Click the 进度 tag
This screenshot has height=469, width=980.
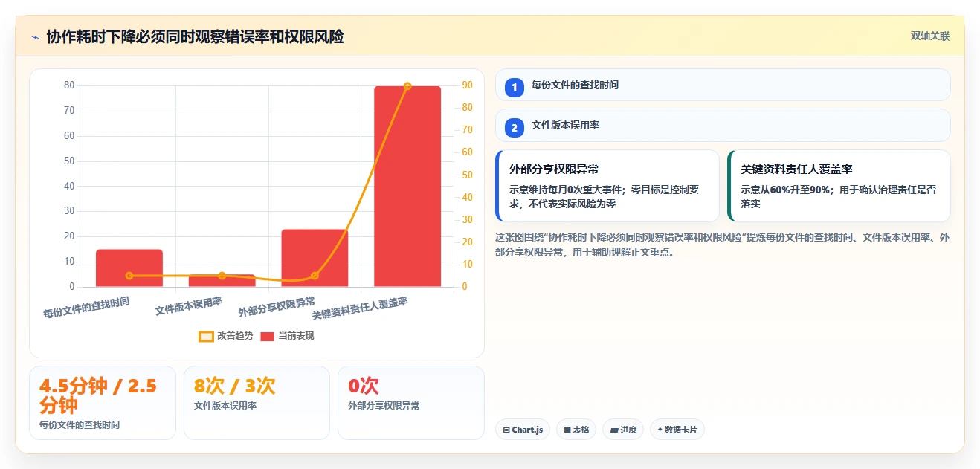point(623,430)
